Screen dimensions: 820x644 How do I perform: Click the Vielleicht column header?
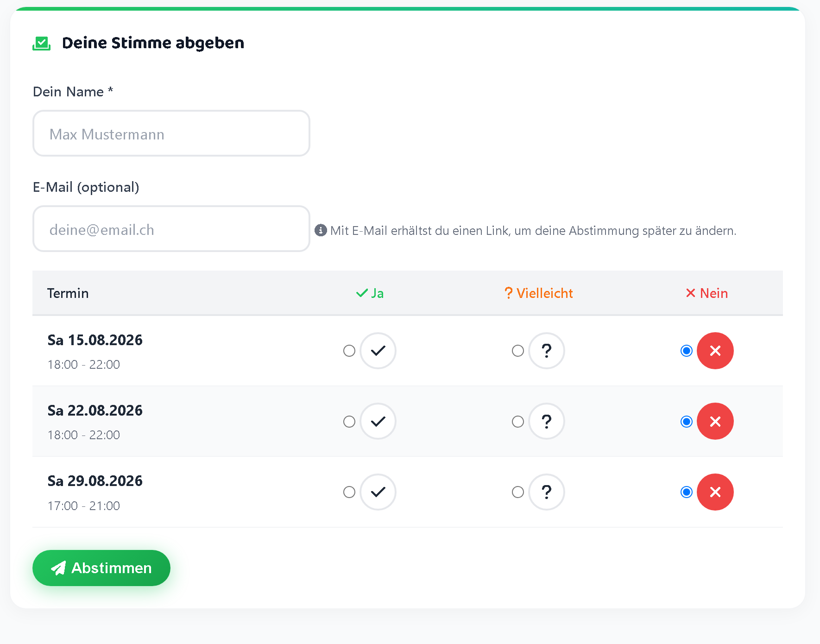538,293
